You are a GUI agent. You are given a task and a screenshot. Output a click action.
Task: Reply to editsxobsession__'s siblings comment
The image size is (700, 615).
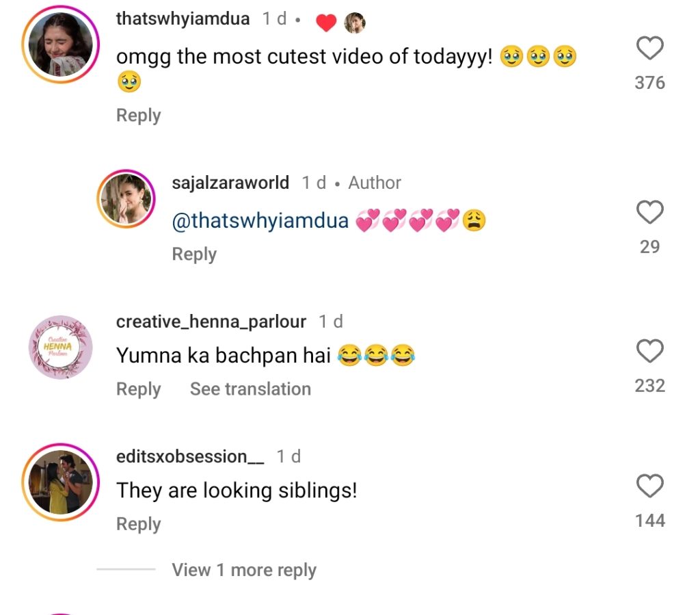[x=138, y=525]
